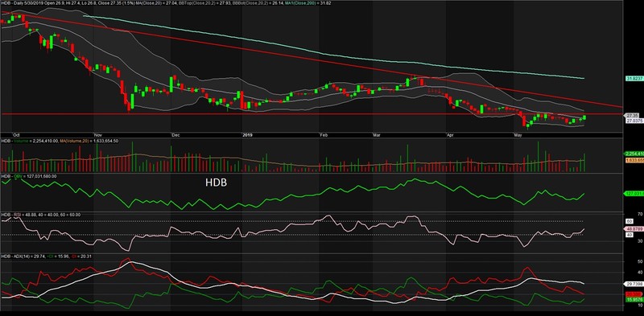Click the 2019 year label on time axis
The width and height of the screenshot is (644, 316).
click(247, 134)
